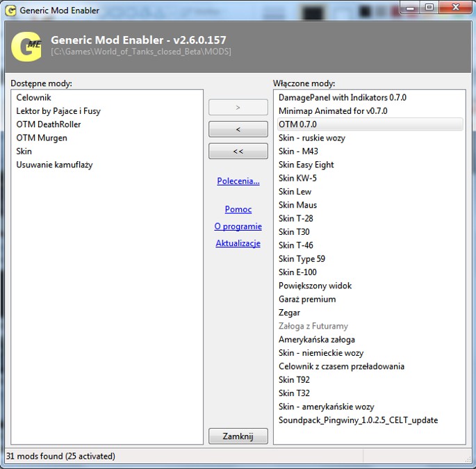Select OTM DeathRoller mod
Image resolution: width=476 pixels, height=469 pixels.
pos(49,124)
